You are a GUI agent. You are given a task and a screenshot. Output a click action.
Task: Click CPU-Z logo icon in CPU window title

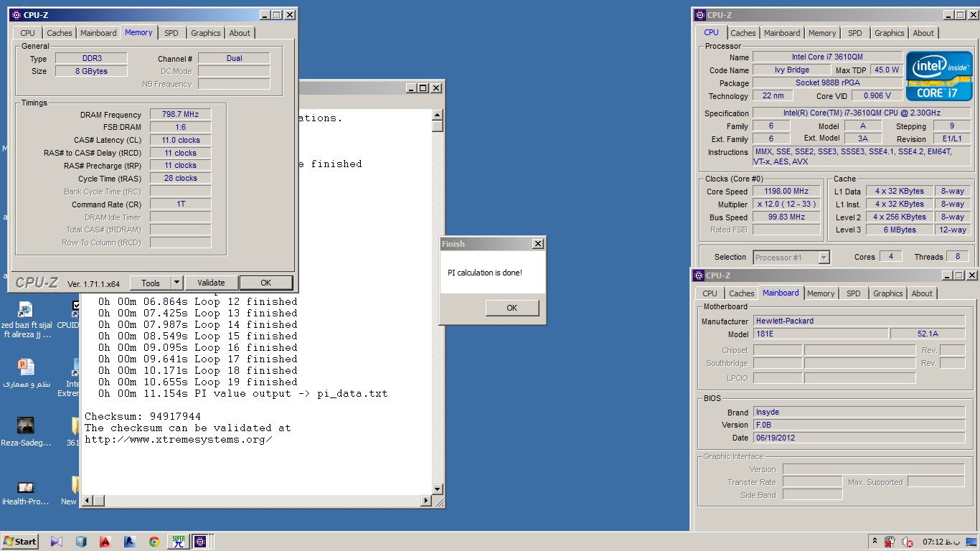coord(700,14)
